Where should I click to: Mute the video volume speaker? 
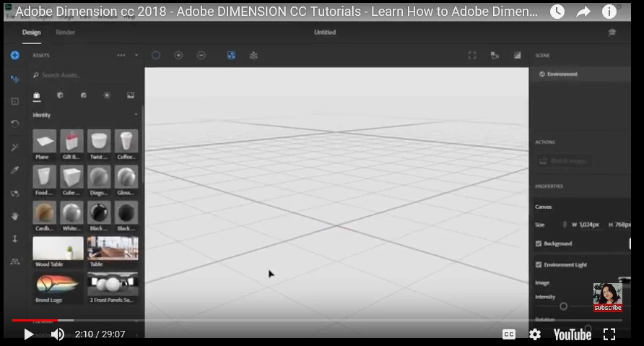pyautogui.click(x=58, y=334)
